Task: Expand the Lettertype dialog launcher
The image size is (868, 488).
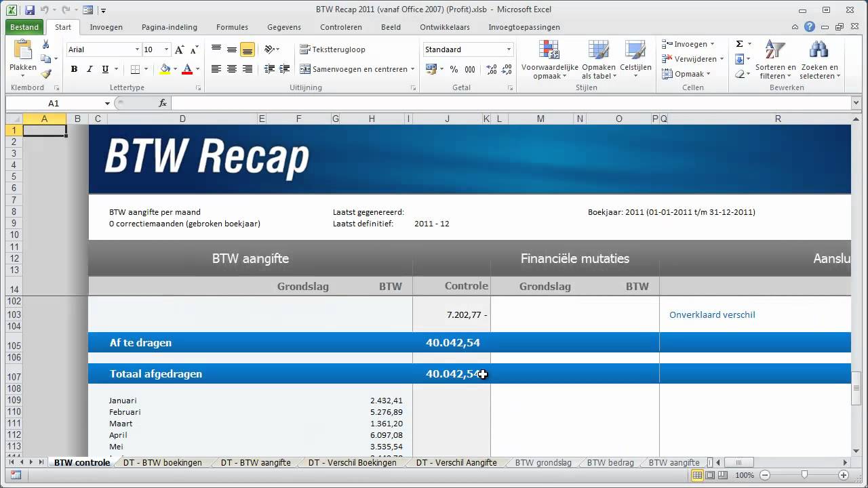Action: [199, 88]
